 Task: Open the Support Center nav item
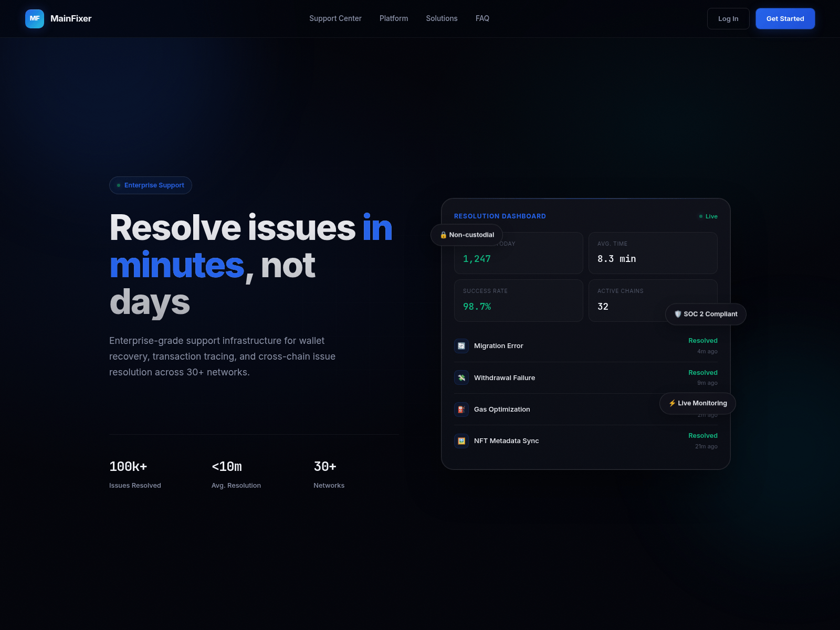(335, 18)
